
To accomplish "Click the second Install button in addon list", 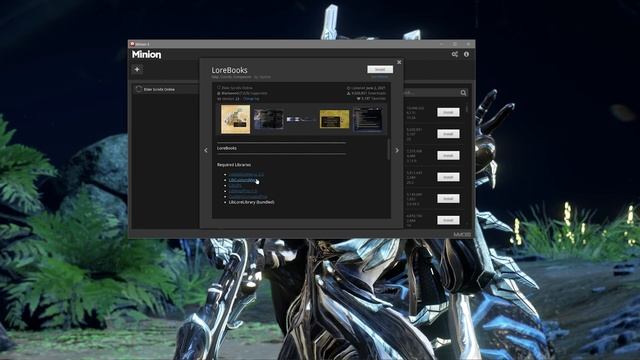I will pyautogui.click(x=448, y=134).
